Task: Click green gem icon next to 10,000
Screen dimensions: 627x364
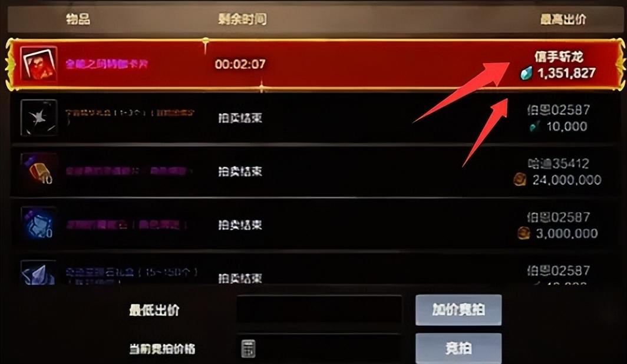Action: [534, 127]
